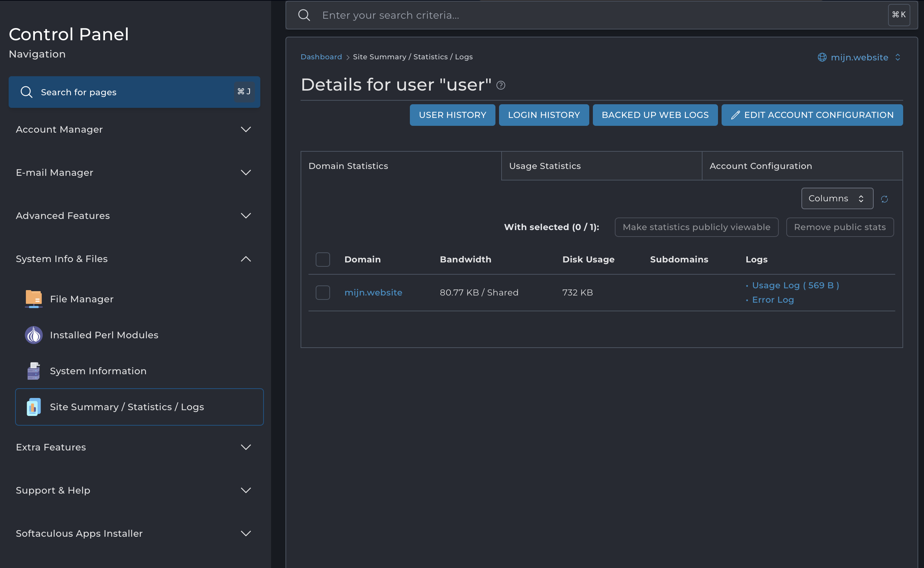
Task: Click the pencil icon on Edit Account Configuration
Action: coord(736,115)
